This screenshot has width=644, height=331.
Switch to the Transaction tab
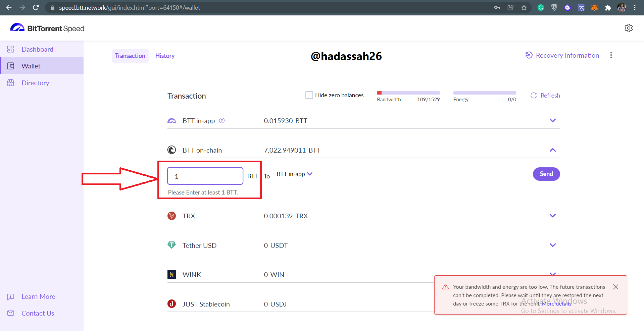coord(130,56)
